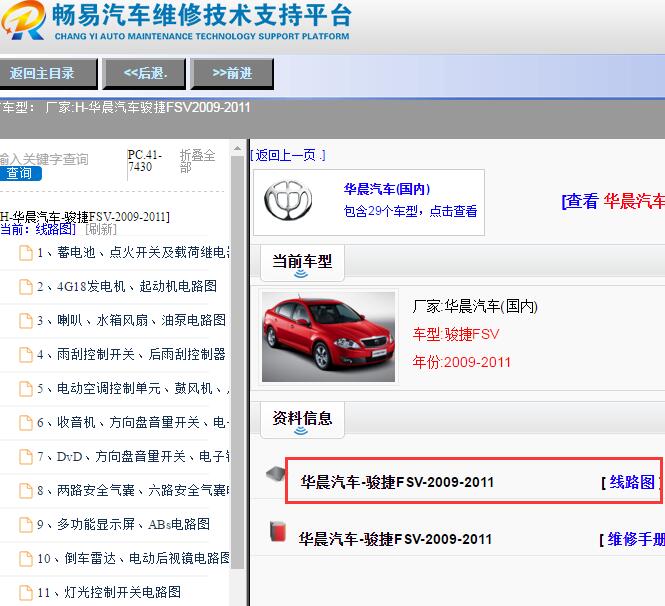
Task: Click the red book icon beside 维修手册 row
Action: [278, 531]
